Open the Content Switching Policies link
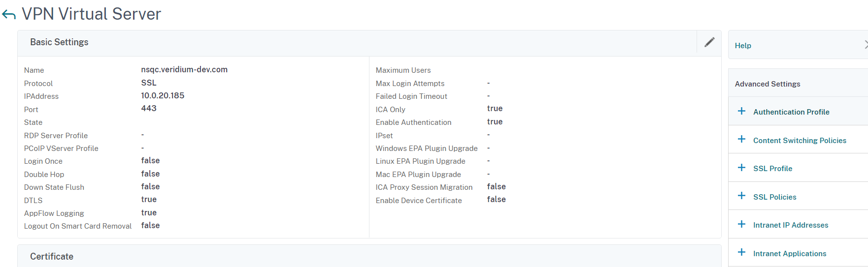This screenshot has width=868, height=267. point(799,141)
